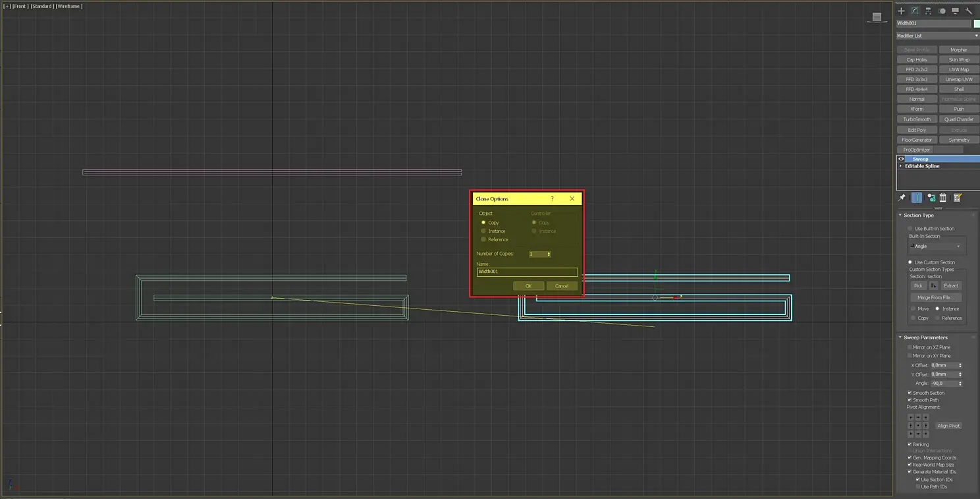Open the Angle built-in section dropdown

936,247
